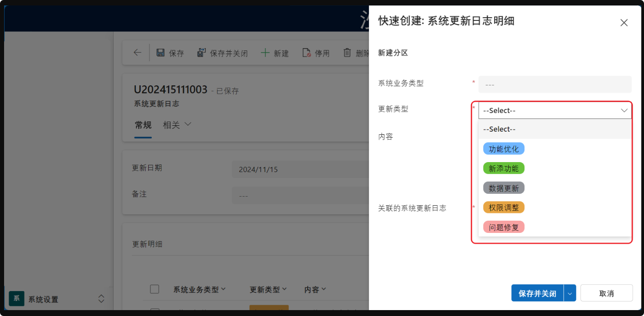The height and width of the screenshot is (316, 644).
Task: Open the 内容 column header menu
Action: pos(315,289)
